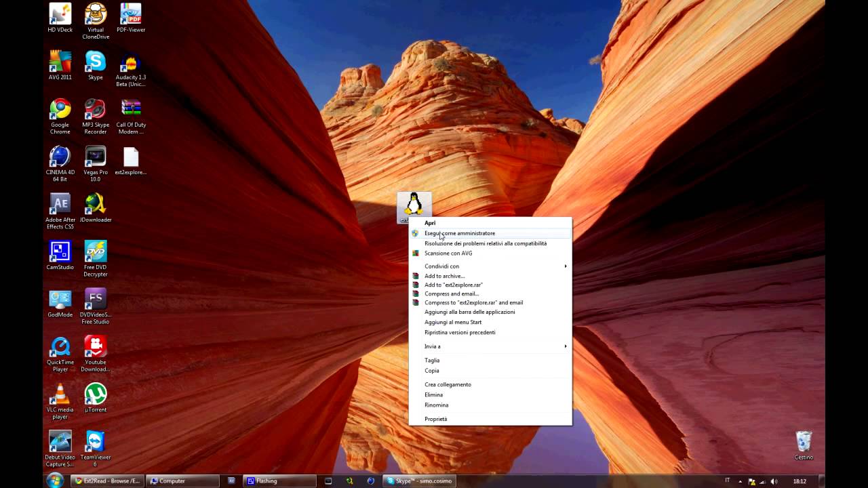The height and width of the screenshot is (488, 868).
Task: Select the PDF-Viewer desktop icon
Action: coord(131,18)
